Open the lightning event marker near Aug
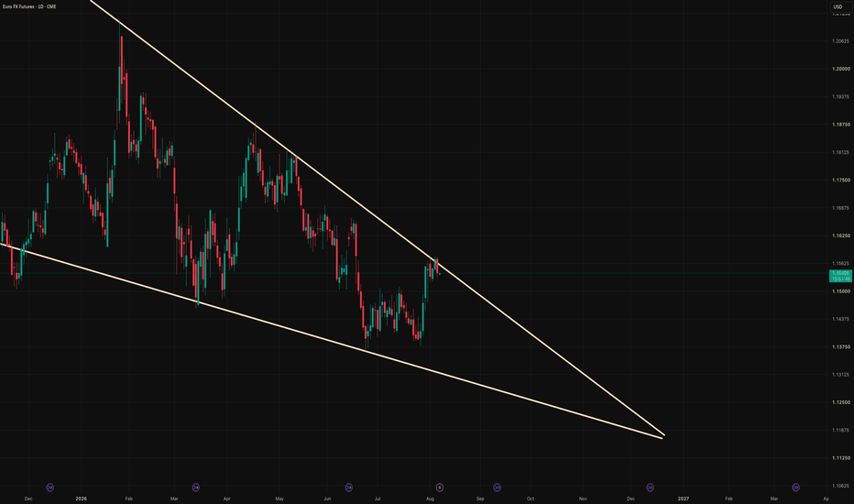This screenshot has height=504, width=854. (440, 488)
